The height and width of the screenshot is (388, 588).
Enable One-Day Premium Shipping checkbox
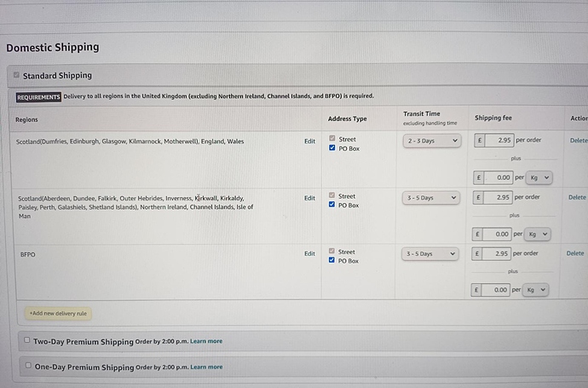pyautogui.click(x=27, y=367)
